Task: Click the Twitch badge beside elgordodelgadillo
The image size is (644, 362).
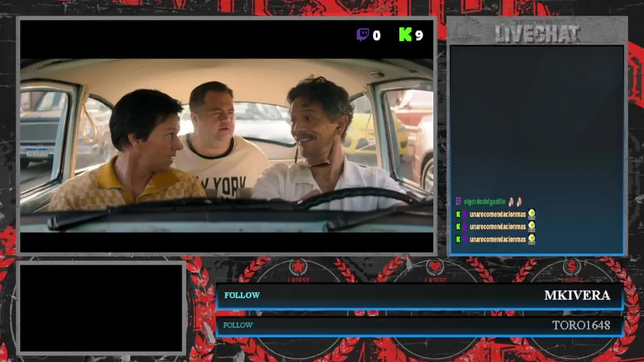Action: 458,201
